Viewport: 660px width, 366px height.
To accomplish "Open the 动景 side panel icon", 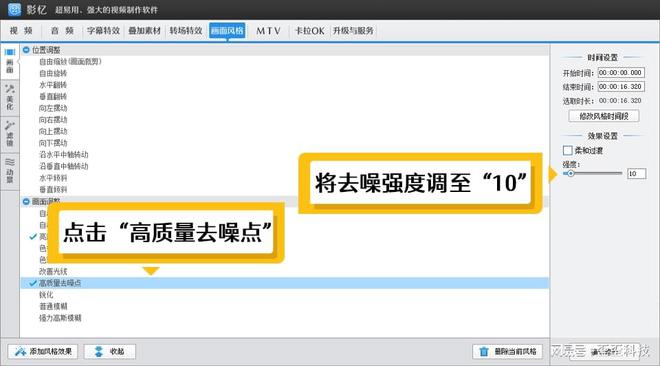I will tap(10, 170).
